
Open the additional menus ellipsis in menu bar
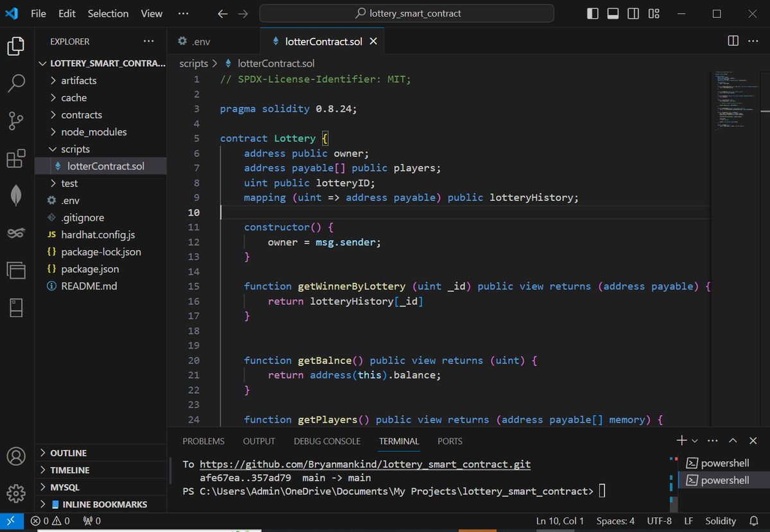tap(183, 13)
